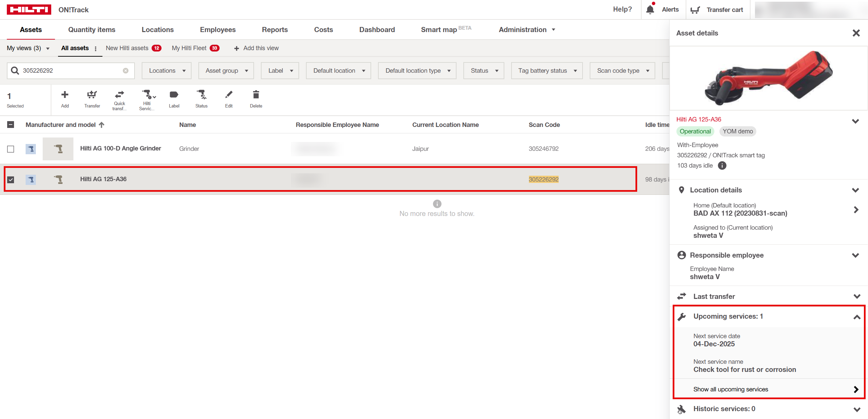868x419 pixels.
Task: Click the Hilti Services icon
Action: point(147,95)
